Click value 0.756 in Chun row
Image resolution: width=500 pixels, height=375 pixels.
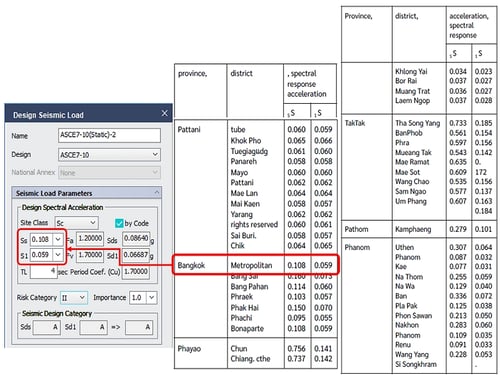(296, 349)
